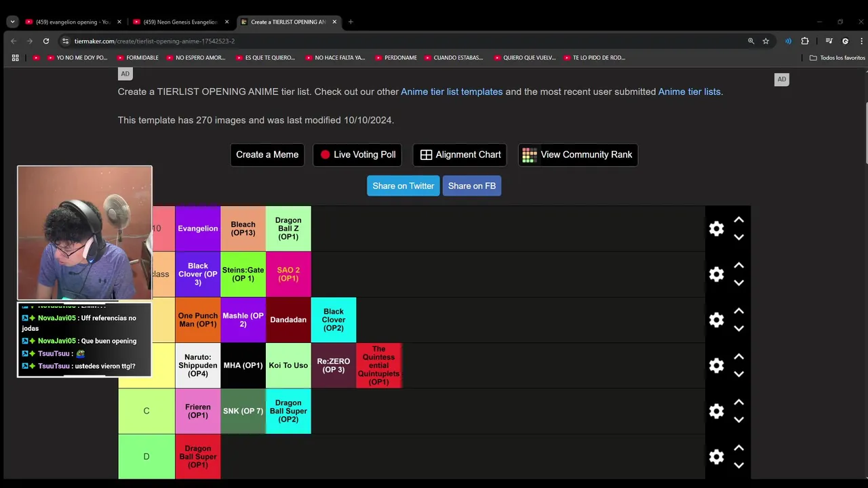The width and height of the screenshot is (868, 488).
Task: Click the Create a Meme button
Action: 267,155
